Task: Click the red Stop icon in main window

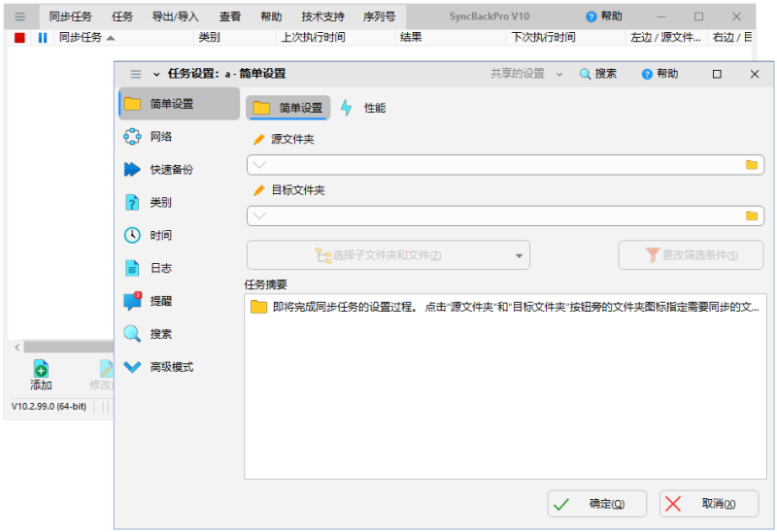Action: (19, 38)
